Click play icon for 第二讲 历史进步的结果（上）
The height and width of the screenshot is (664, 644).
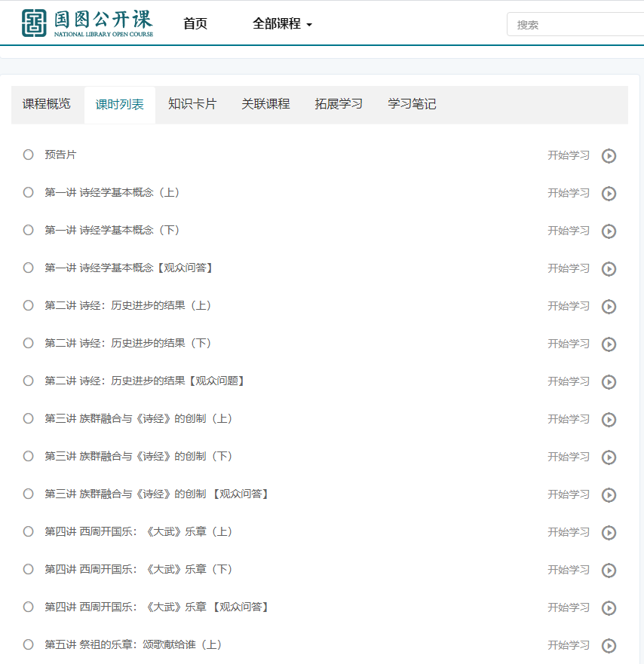click(609, 307)
